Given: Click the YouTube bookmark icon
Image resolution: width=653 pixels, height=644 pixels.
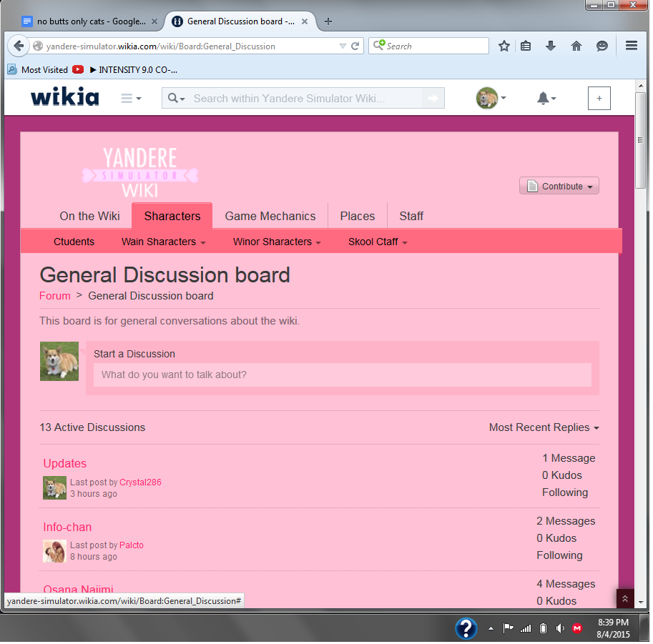Looking at the screenshot, I should [78, 69].
